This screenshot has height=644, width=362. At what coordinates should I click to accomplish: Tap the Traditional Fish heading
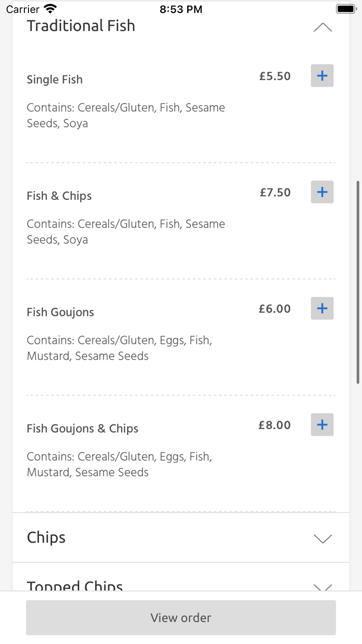(81, 26)
